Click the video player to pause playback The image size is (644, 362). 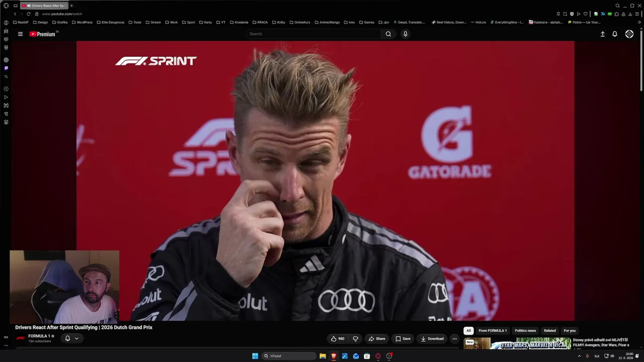click(x=325, y=180)
